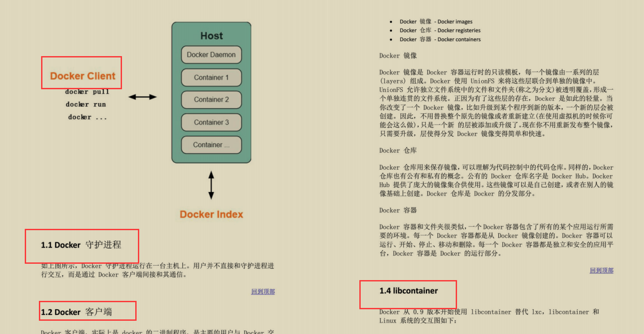Click the Docker 镜像 subheading
Screen dimensions: 644x334
398,56
